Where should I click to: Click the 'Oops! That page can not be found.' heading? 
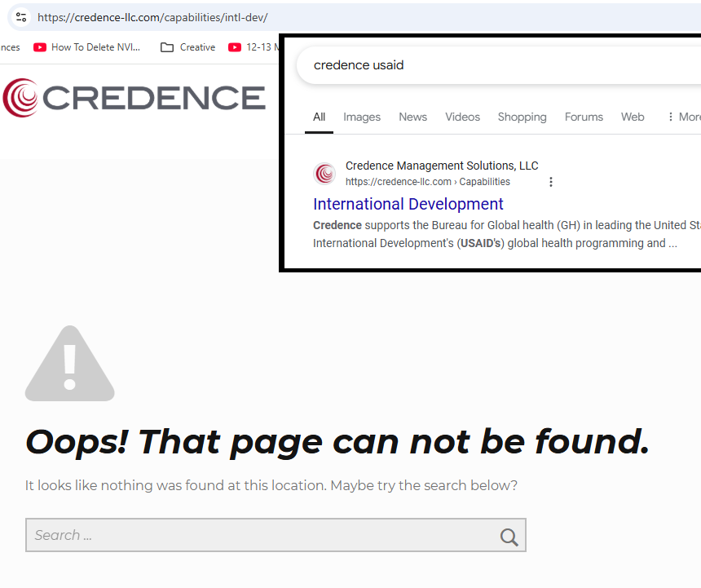(x=337, y=443)
